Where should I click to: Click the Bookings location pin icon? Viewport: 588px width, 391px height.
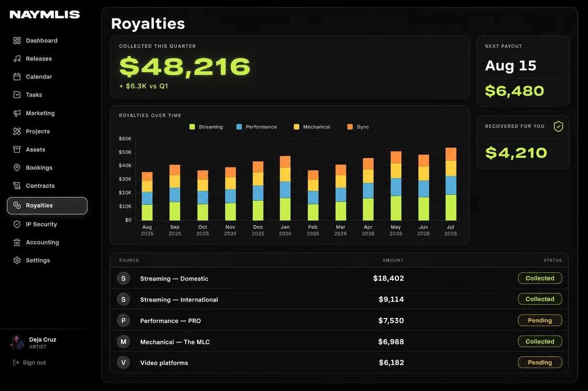pos(17,168)
